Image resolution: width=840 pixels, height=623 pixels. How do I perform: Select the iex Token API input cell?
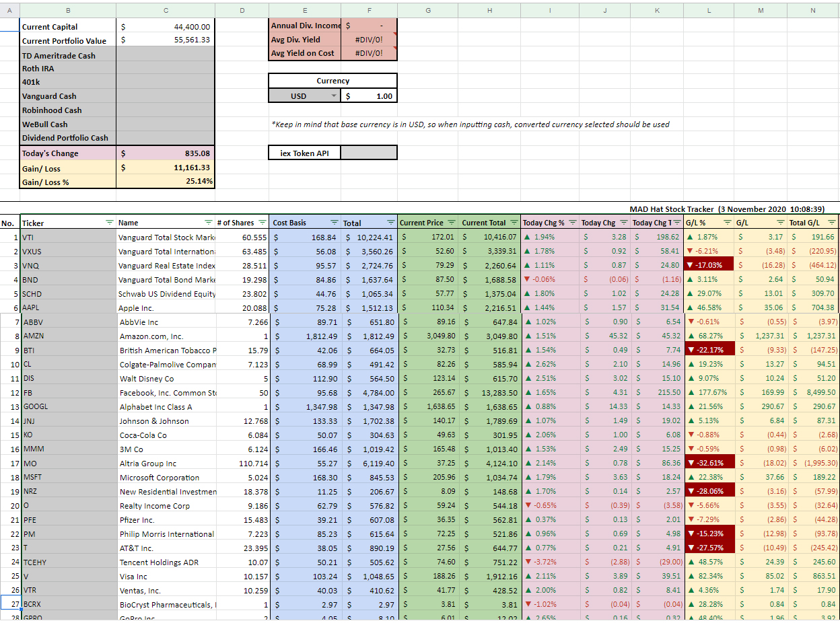pos(369,153)
